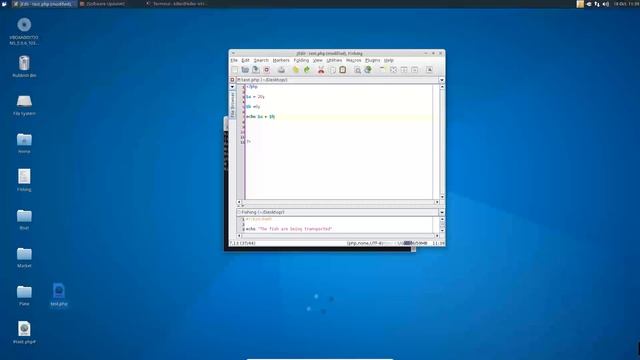Image resolution: width=640 pixels, height=360 pixels.
Task: Open the View menu
Action: click(318, 60)
